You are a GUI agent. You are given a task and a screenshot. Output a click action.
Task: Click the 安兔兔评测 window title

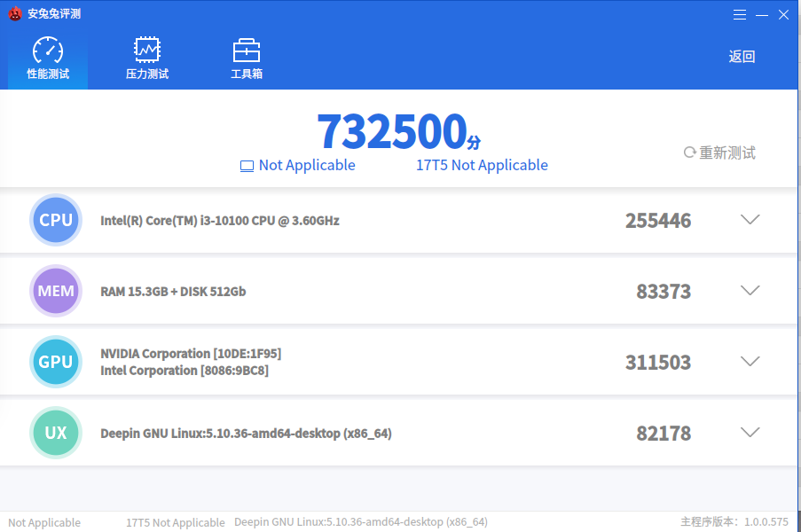pyautogui.click(x=54, y=14)
